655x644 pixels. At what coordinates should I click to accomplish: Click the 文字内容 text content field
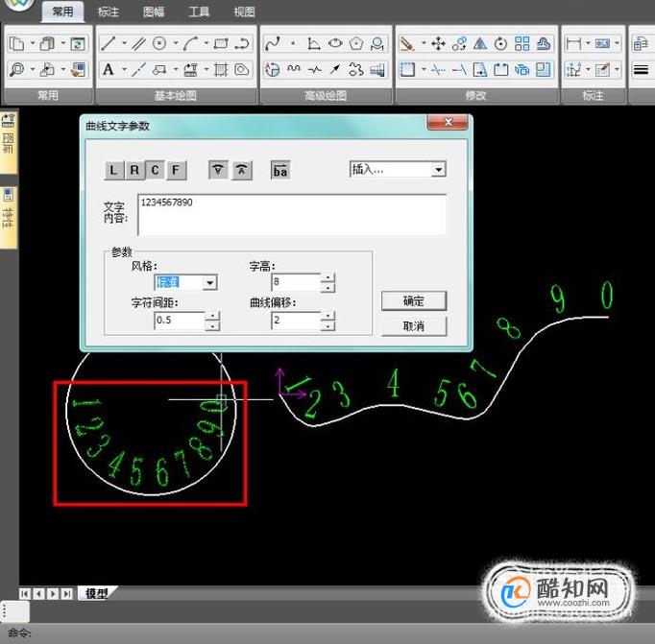click(x=292, y=215)
